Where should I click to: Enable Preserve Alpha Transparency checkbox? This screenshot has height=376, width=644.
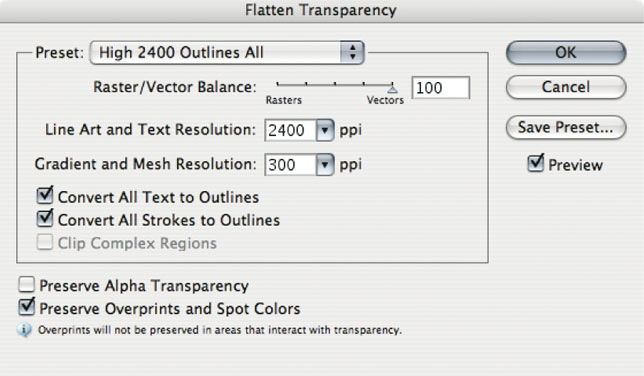(26, 284)
